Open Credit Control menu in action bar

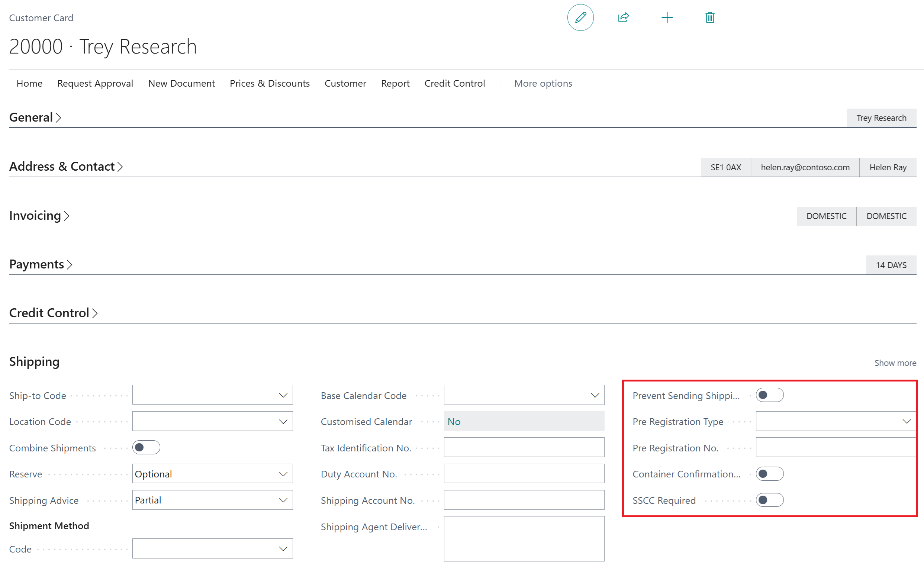point(455,83)
